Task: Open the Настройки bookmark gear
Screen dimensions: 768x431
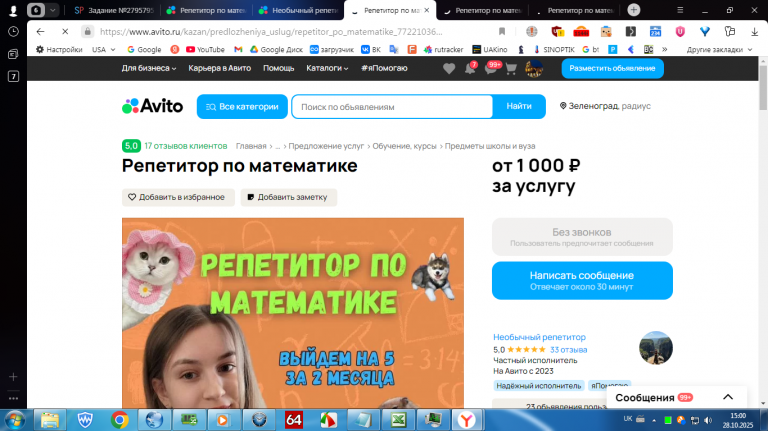Action: pyautogui.click(x=59, y=49)
